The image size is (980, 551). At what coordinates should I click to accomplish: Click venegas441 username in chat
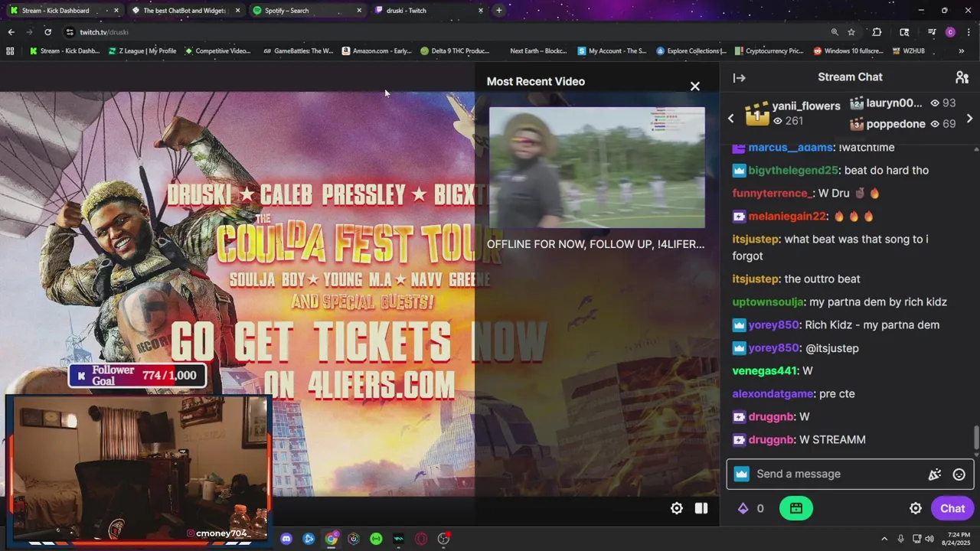(x=765, y=371)
